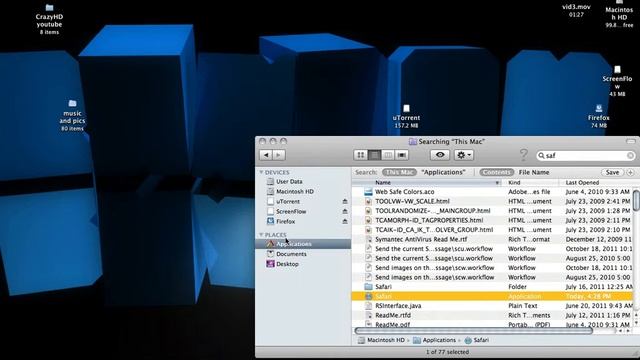Open the Action gear menu
Screen dimensions: 640x360
click(x=464, y=155)
